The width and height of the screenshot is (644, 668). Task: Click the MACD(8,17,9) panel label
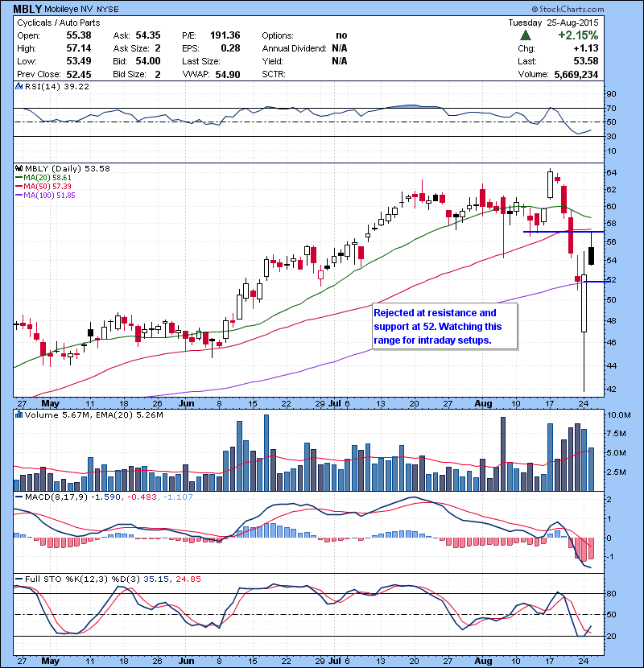coord(56,497)
